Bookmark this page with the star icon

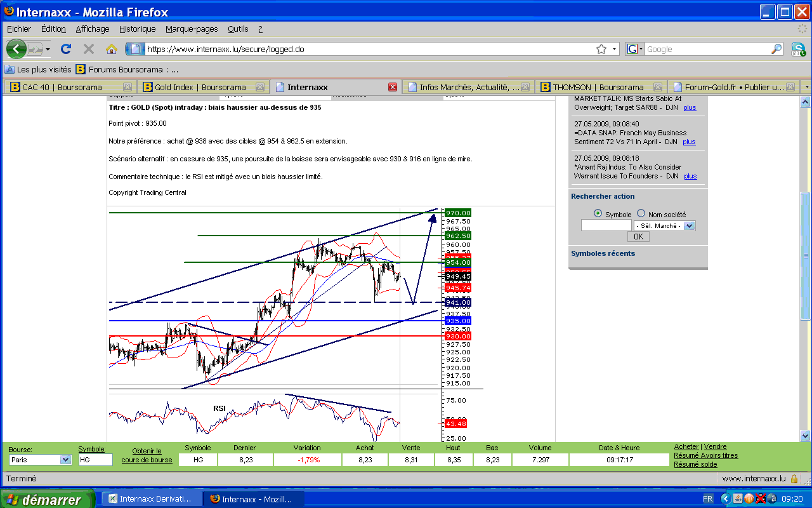coord(601,49)
